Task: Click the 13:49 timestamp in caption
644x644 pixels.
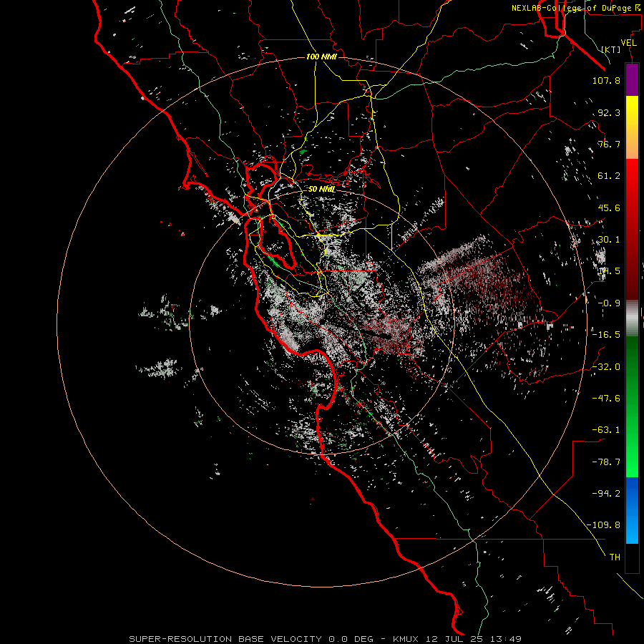Action: (x=504, y=639)
